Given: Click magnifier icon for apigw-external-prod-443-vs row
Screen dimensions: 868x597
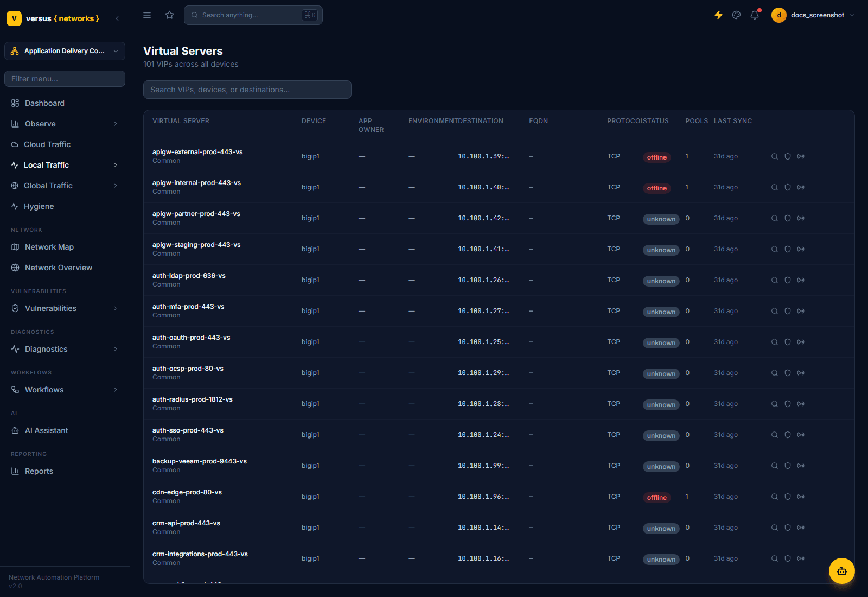Looking at the screenshot, I should (x=775, y=156).
